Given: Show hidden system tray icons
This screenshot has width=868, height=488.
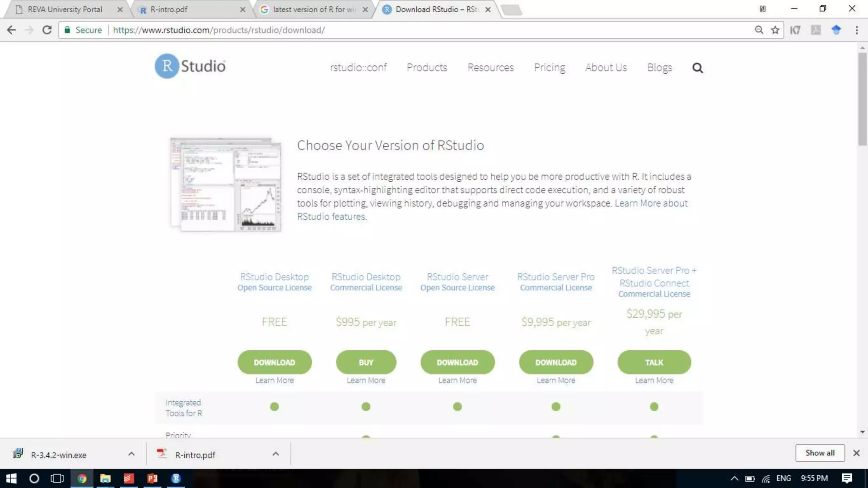Looking at the screenshot, I should coord(734,478).
